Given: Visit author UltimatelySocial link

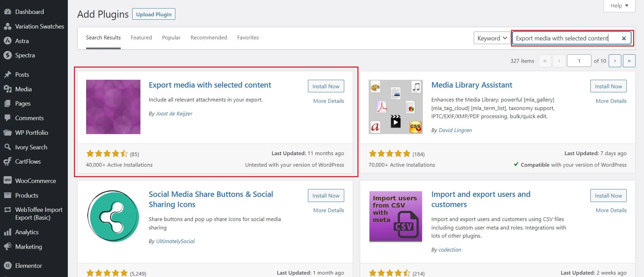Looking at the screenshot, I should point(175,241).
